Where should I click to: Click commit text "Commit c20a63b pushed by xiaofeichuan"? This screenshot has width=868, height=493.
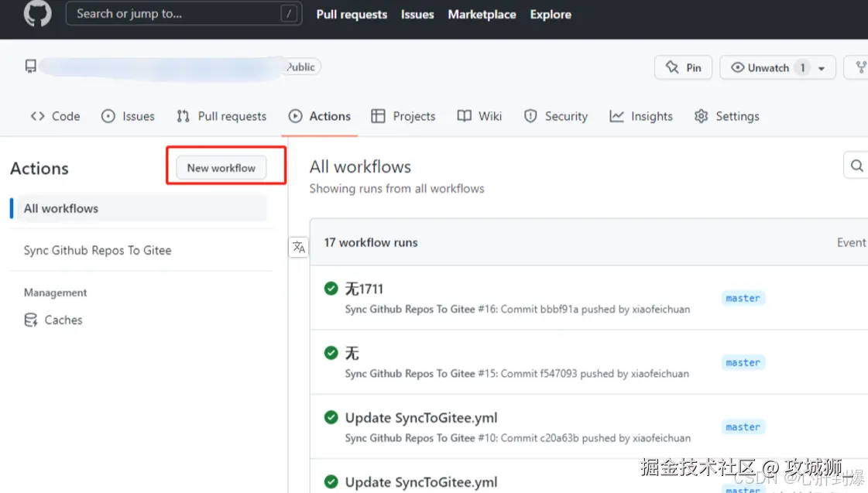[595, 438]
